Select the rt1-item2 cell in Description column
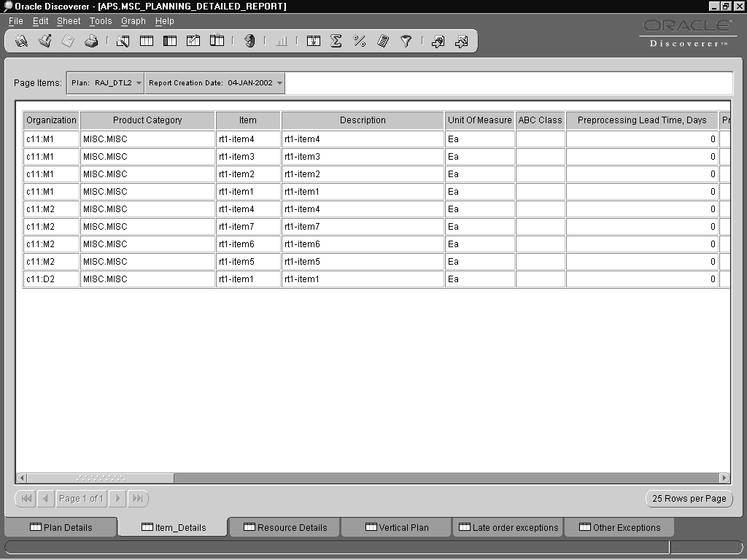 [363, 174]
